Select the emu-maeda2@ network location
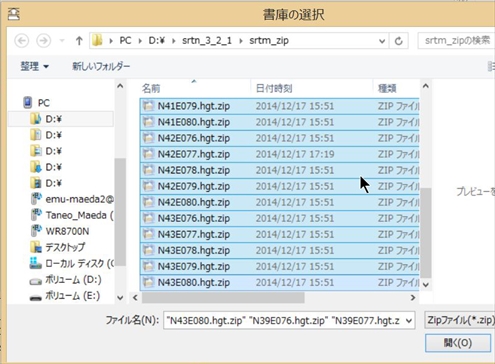 79,199
